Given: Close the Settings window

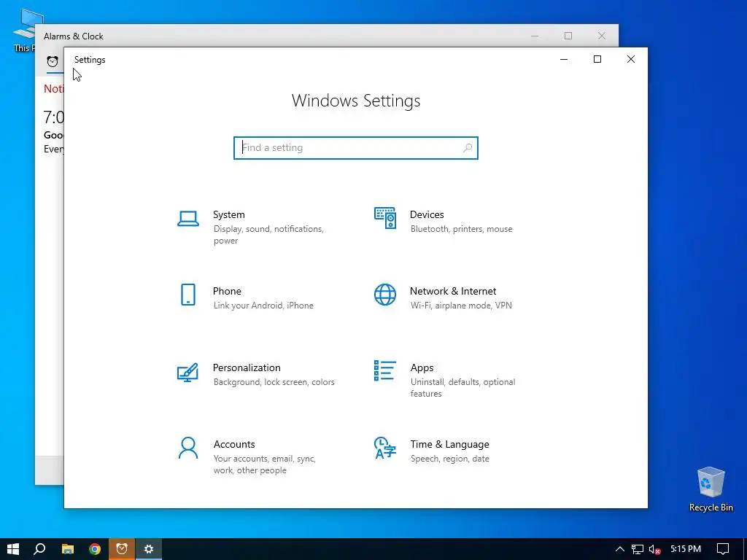Looking at the screenshot, I should 631,59.
